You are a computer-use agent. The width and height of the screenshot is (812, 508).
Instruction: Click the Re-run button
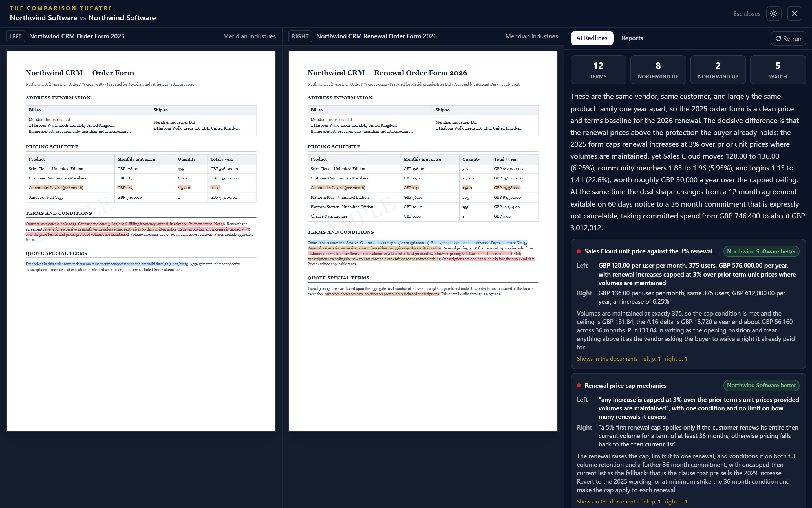(788, 38)
